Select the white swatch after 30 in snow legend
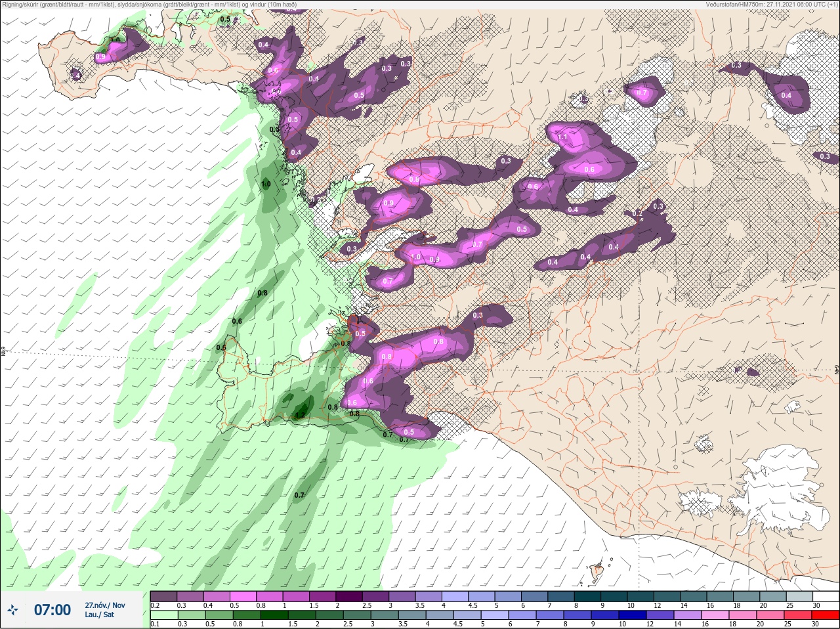Viewport: 840px width, 629px height. coord(826,596)
